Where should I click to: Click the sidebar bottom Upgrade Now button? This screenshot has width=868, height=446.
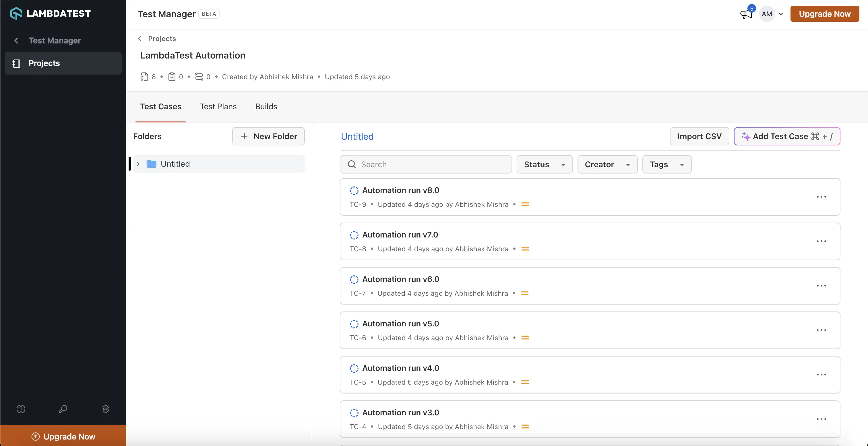pyautogui.click(x=63, y=436)
